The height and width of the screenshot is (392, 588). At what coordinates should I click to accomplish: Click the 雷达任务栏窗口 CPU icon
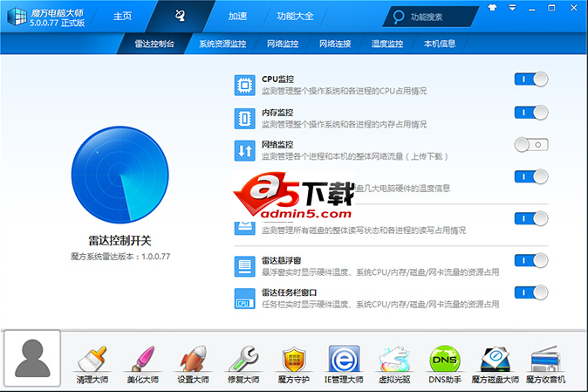pos(244,299)
